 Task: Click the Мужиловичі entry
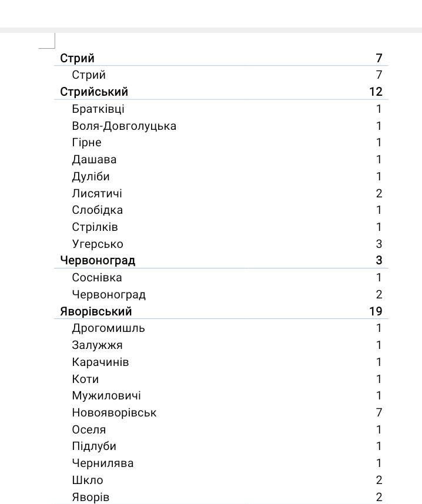[x=106, y=396]
